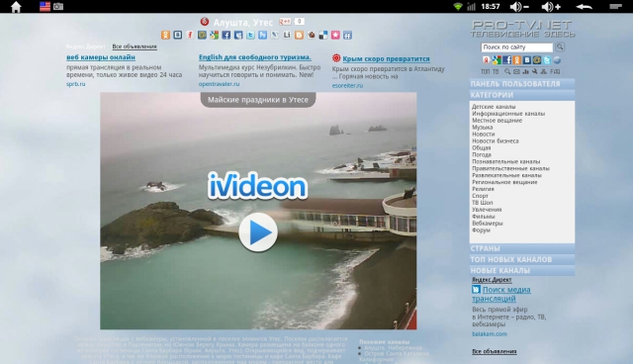
Task: Tap the Home icon in the status bar
Action: tap(16, 7)
